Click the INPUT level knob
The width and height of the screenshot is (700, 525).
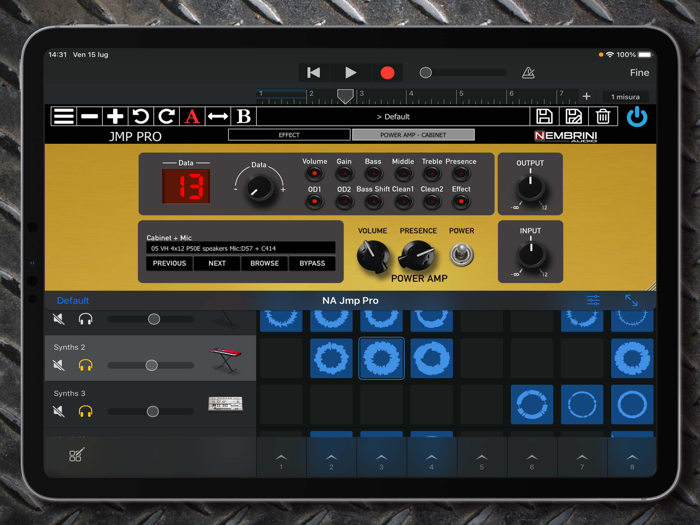531,254
